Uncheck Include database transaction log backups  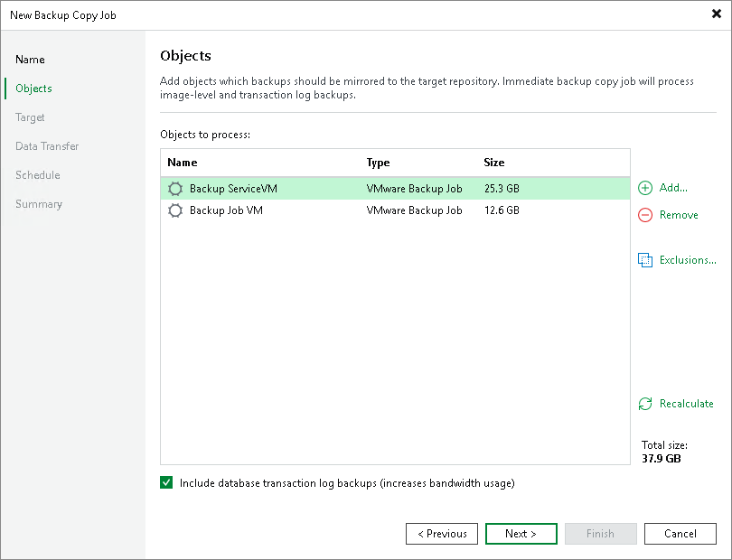coord(166,482)
